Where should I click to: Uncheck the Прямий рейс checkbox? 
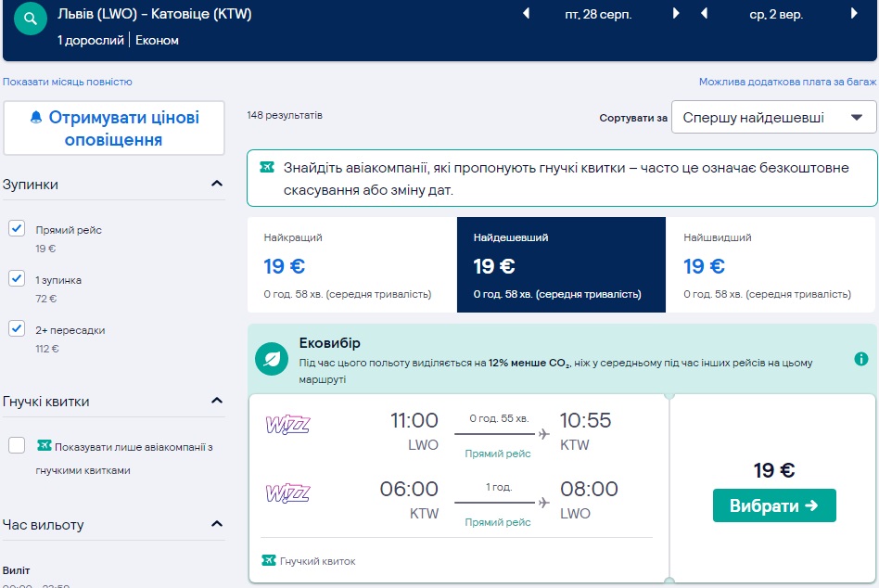pyautogui.click(x=17, y=228)
